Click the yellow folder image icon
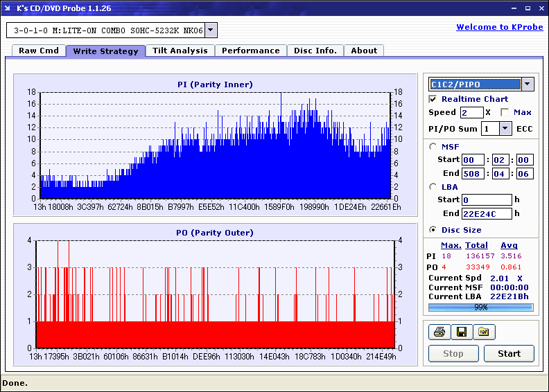This screenshot has height=392, width=549. 484,332
